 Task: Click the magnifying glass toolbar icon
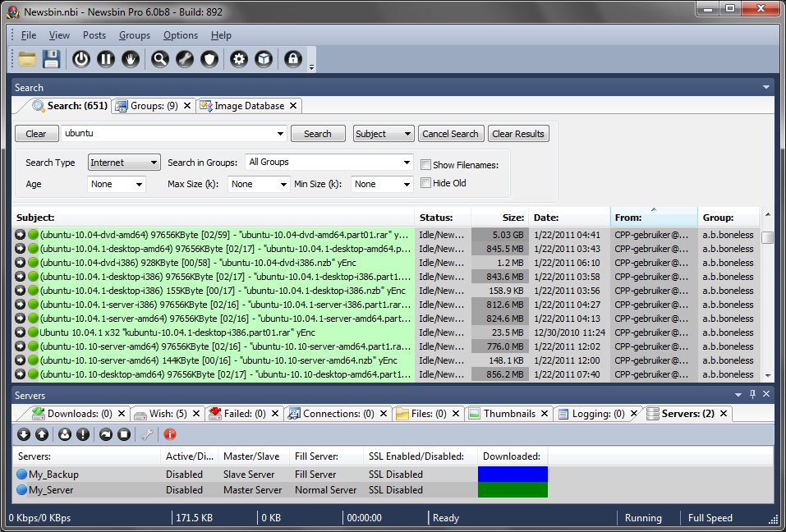coord(159,59)
